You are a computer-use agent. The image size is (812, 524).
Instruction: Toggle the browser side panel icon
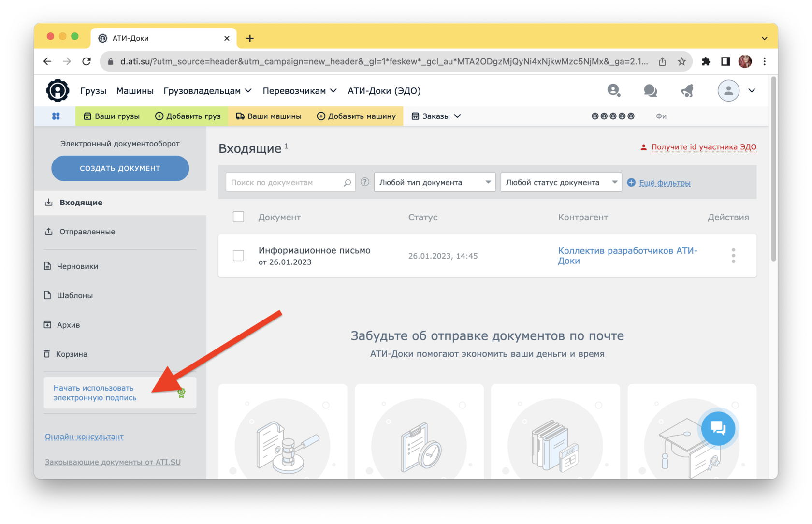click(725, 61)
